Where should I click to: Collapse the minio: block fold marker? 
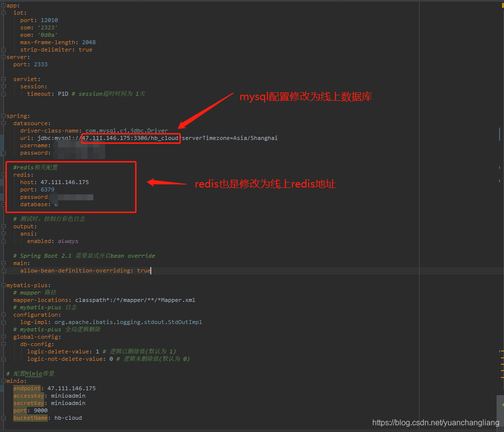pyautogui.click(x=3, y=381)
